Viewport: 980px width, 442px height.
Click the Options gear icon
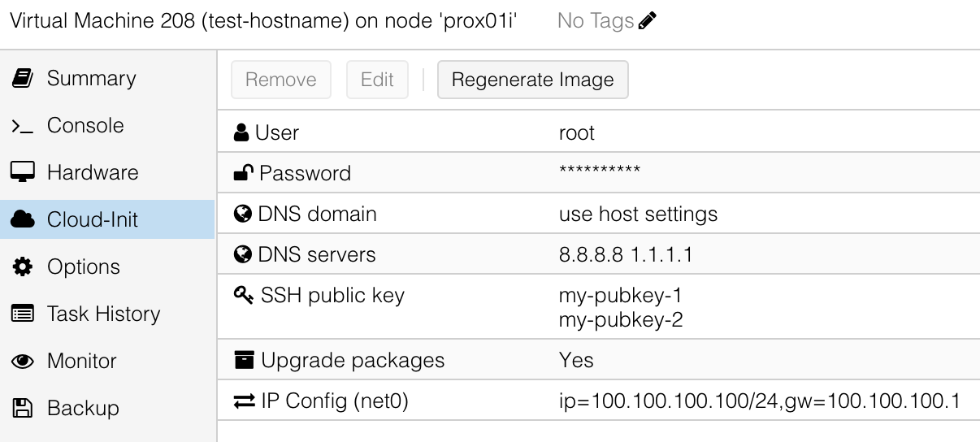coord(22,266)
